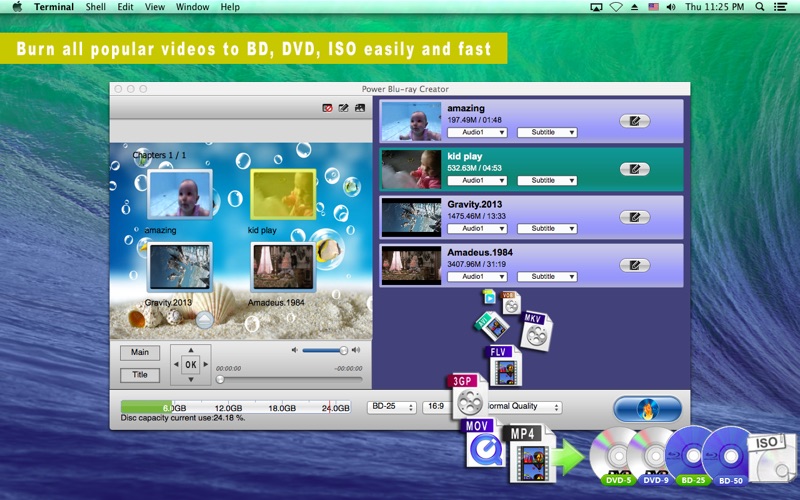Open Notification Center icon
This screenshot has width=800, height=500.
click(780, 7)
